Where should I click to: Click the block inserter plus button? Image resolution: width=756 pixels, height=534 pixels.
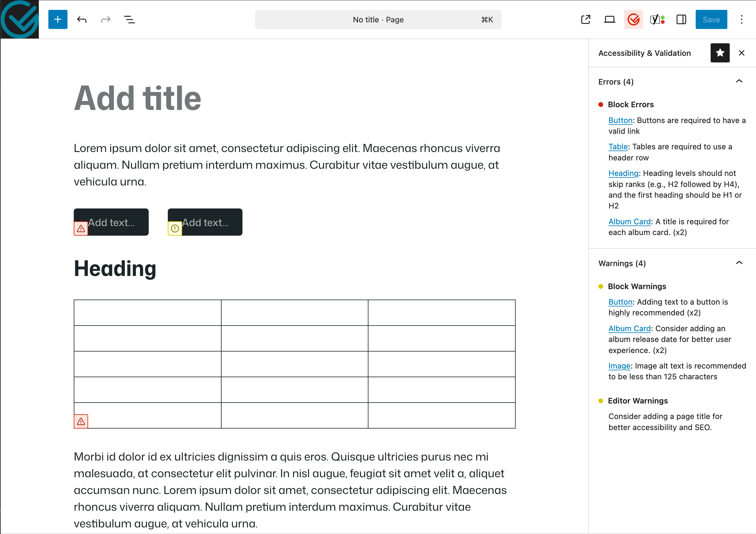point(58,19)
